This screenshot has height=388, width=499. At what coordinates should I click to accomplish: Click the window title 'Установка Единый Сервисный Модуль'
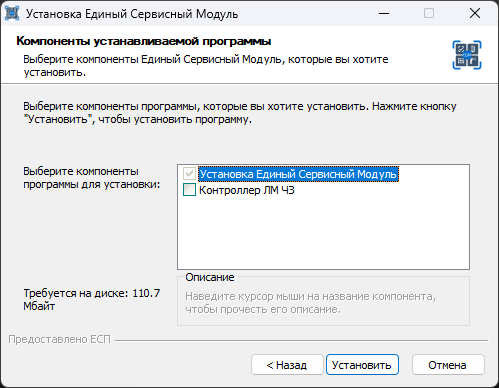click(x=132, y=14)
